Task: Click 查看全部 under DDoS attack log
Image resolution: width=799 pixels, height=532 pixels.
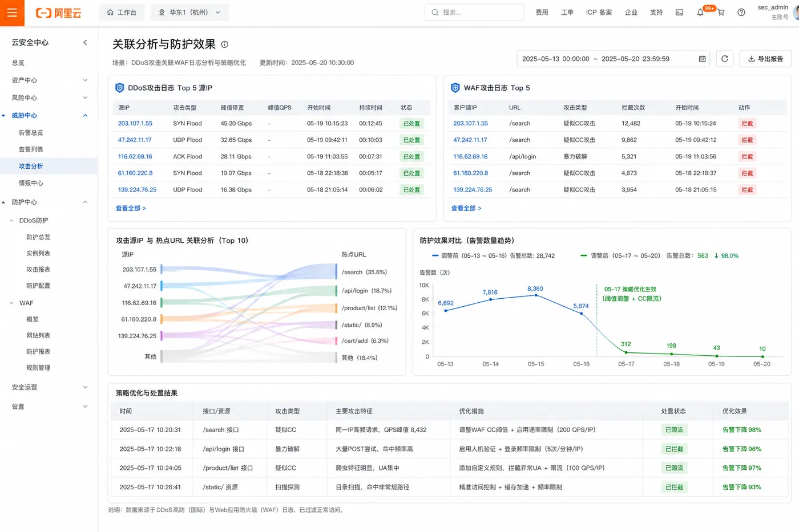Action: pos(131,208)
